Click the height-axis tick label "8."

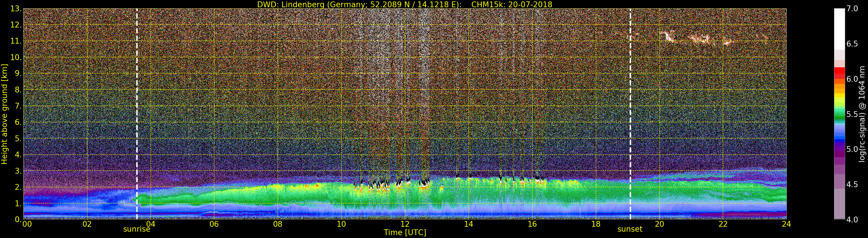coord(18,90)
